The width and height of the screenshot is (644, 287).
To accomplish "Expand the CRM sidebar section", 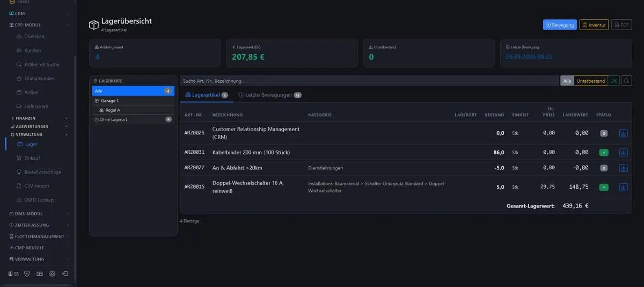I will click(39, 13).
